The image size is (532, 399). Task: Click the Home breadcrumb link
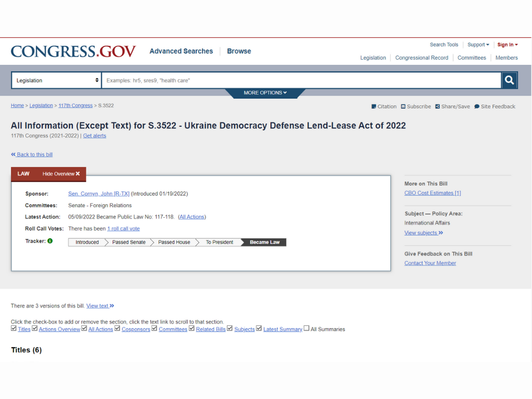tap(17, 105)
